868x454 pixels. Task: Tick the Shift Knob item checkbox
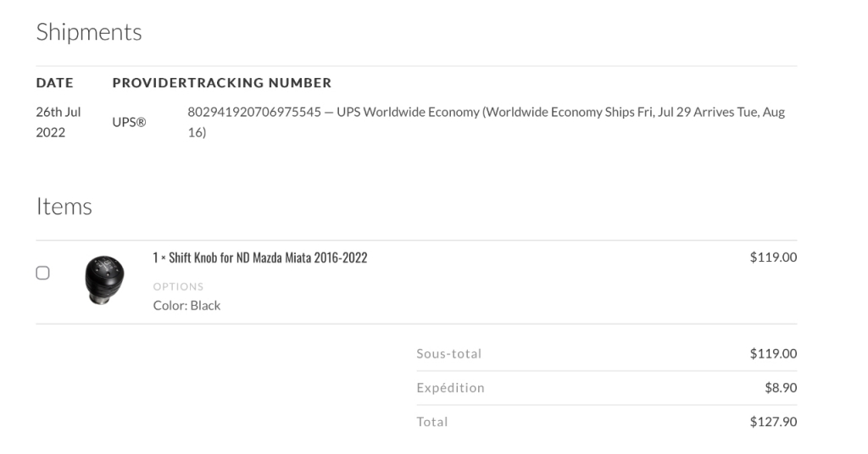coord(42,273)
